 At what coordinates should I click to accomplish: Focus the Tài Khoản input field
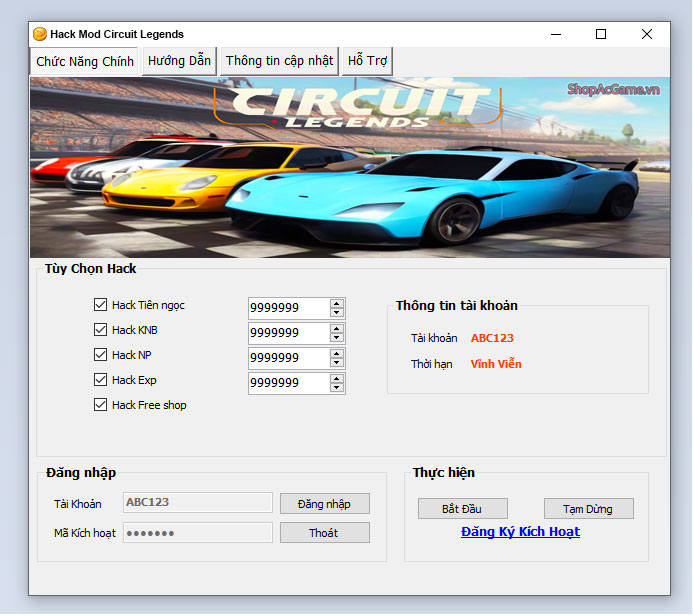coord(198,502)
